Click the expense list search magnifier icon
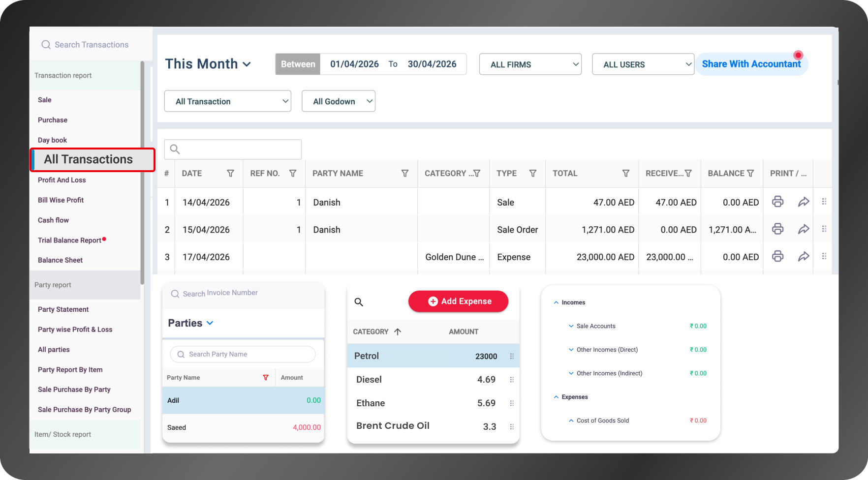Screen dimensions: 868x480 (359, 302)
